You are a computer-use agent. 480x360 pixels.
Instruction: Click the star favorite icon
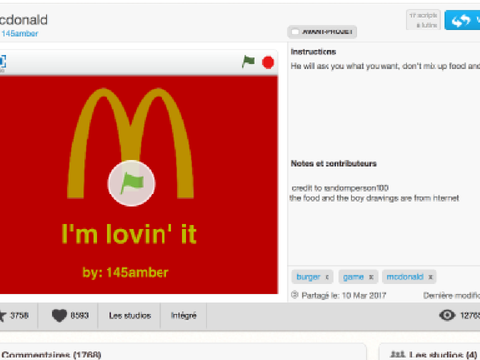[3, 315]
